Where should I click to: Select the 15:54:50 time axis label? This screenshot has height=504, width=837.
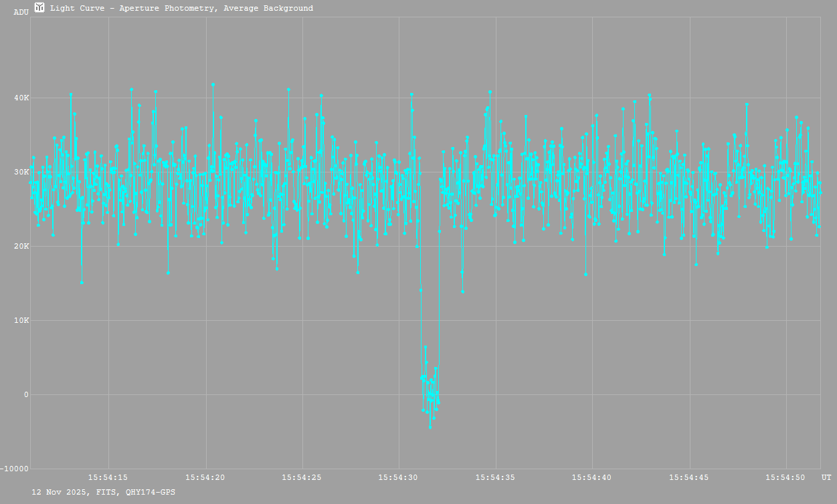click(x=785, y=477)
